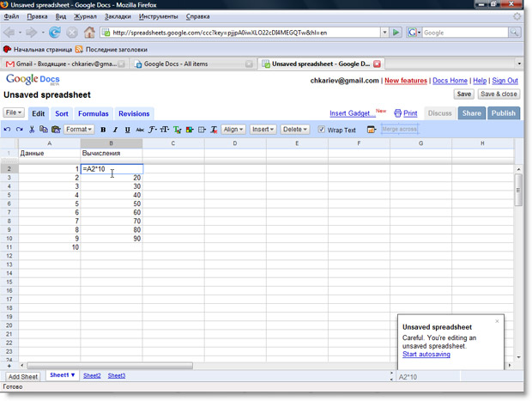Click the Publish button
This screenshot has height=401, width=532.
pos(504,113)
